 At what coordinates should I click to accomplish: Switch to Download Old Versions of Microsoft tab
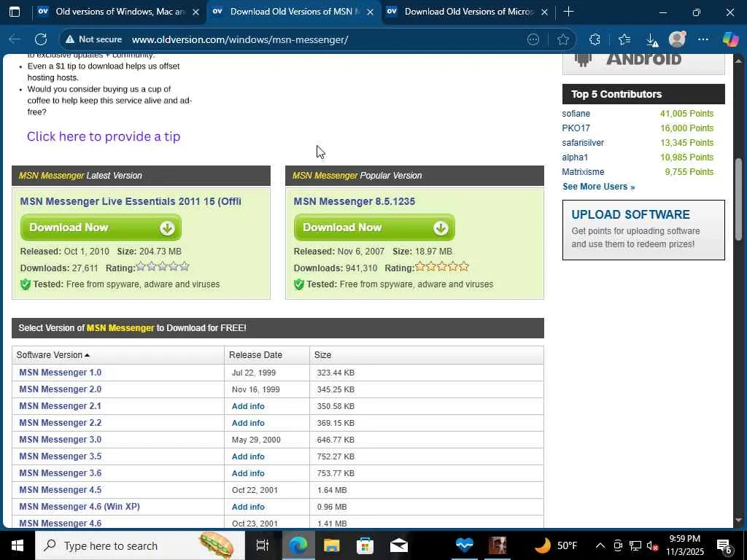pyautogui.click(x=468, y=12)
